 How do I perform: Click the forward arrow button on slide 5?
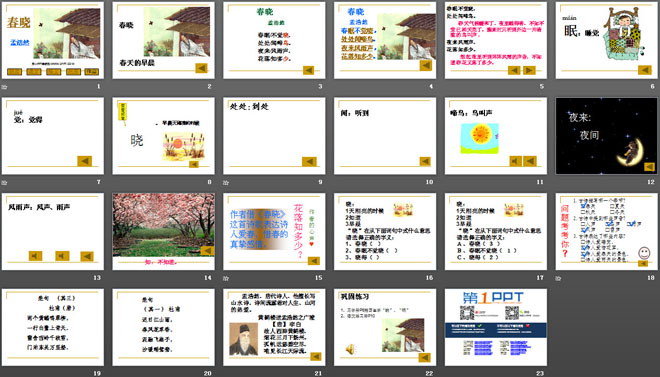(x=529, y=70)
